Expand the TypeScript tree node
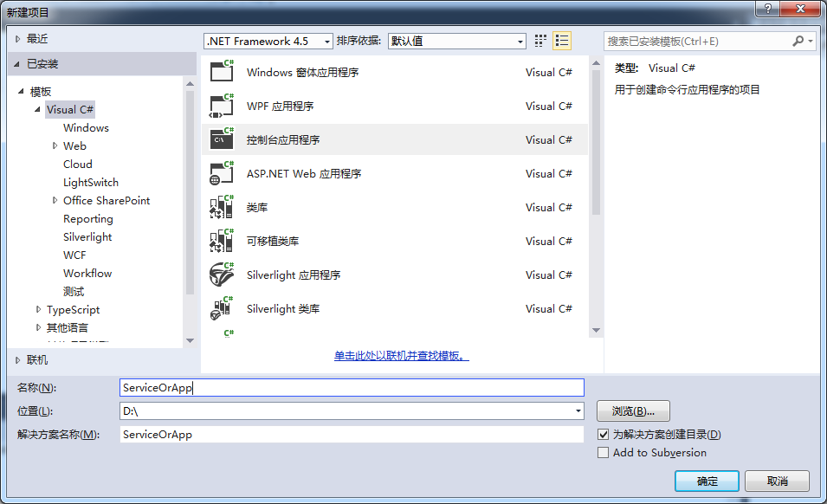Image resolution: width=827 pixels, height=504 pixels. (38, 309)
